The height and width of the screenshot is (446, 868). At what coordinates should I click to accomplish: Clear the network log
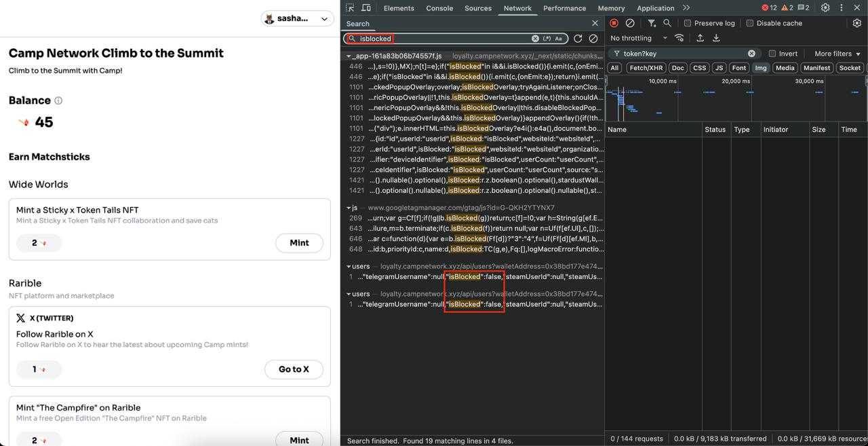(x=630, y=23)
